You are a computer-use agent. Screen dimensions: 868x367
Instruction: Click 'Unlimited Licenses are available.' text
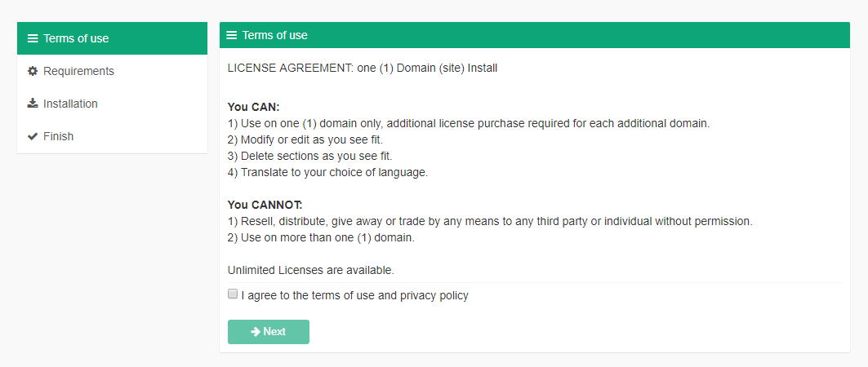[x=311, y=271]
